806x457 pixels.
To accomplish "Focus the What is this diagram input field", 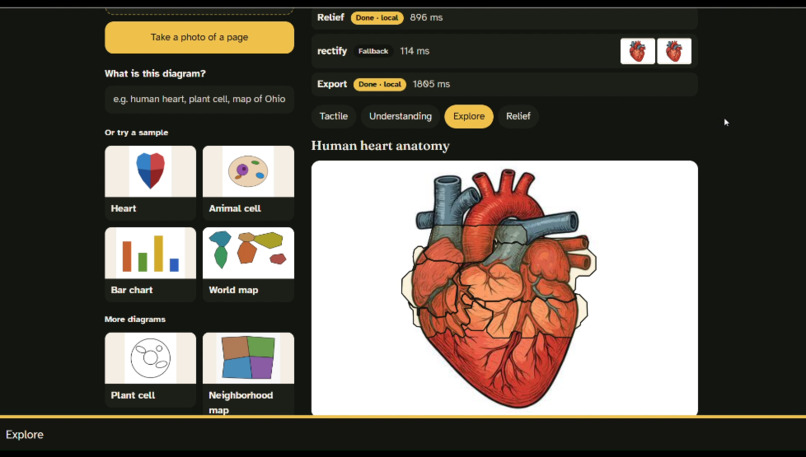I will (199, 99).
